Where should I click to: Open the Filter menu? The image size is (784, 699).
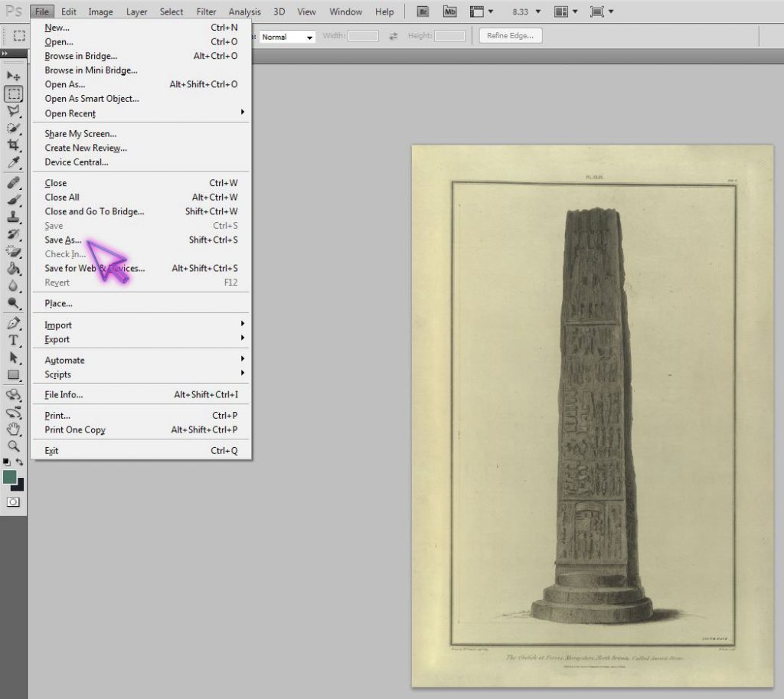point(206,11)
